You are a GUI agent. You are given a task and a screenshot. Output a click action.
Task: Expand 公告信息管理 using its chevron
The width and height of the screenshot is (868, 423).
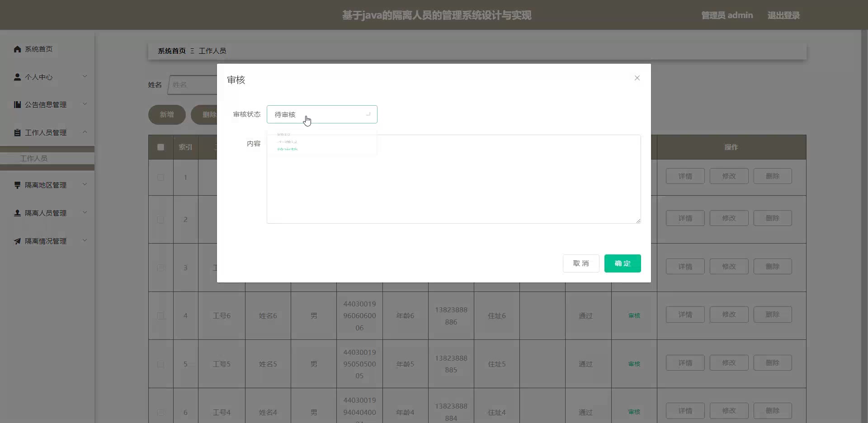pos(85,104)
